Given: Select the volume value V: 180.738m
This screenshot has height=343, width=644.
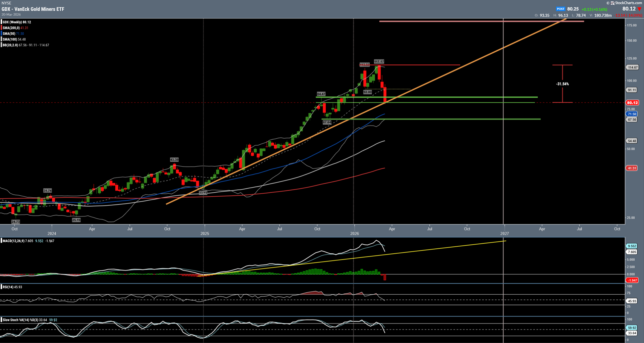Looking at the screenshot, I should (601, 15).
